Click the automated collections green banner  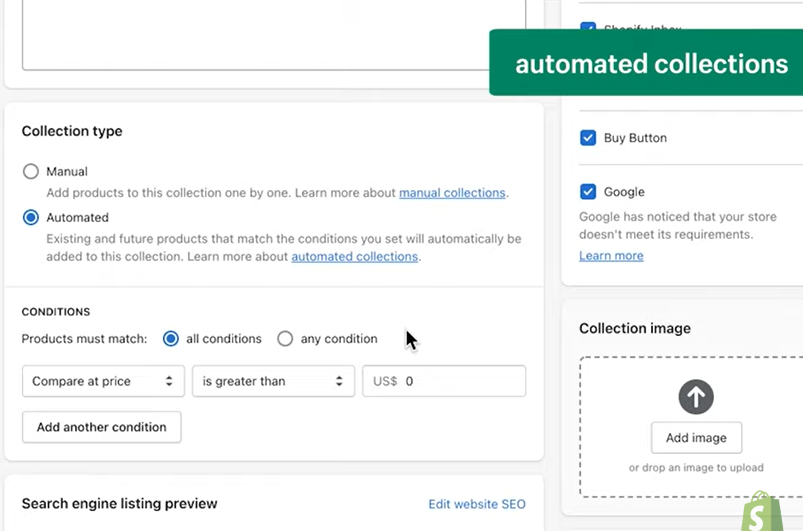(x=650, y=64)
